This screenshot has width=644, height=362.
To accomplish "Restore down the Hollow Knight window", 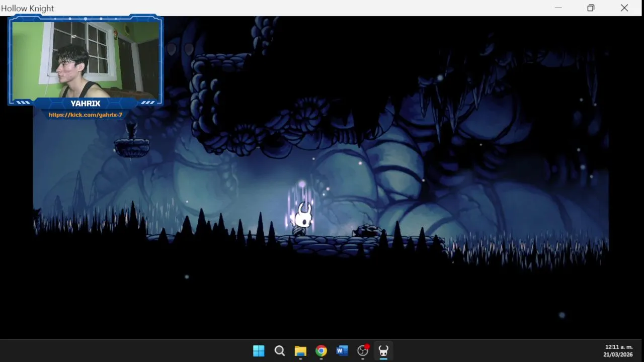I will pyautogui.click(x=591, y=8).
